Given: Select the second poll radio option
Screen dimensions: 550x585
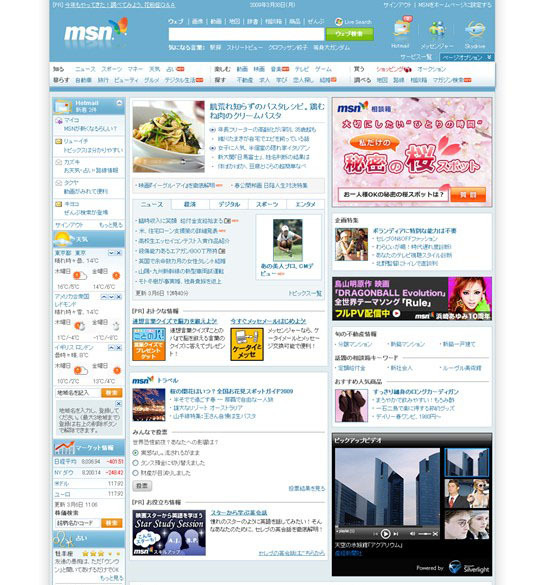Looking at the screenshot, I should 136,463.
